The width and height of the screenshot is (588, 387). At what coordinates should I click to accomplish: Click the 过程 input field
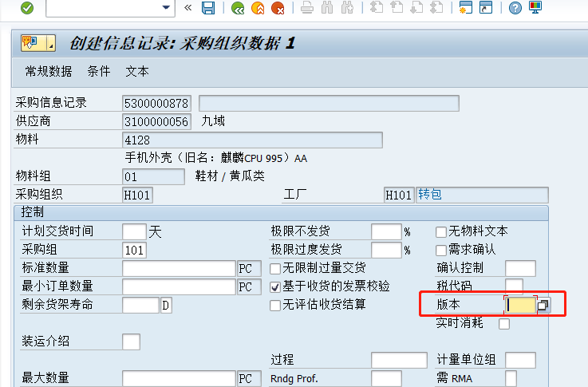[400, 361]
